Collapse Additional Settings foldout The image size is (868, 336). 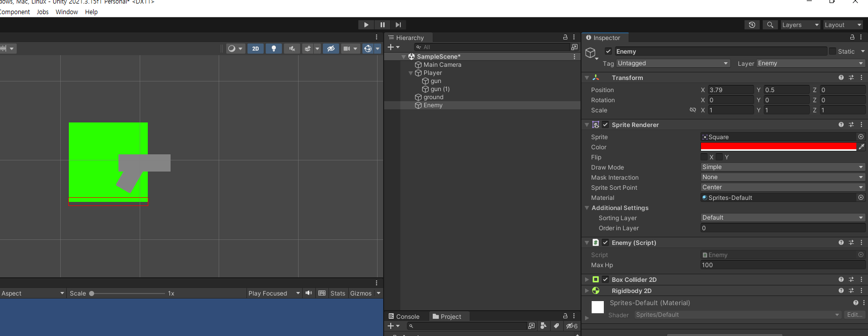tap(587, 208)
